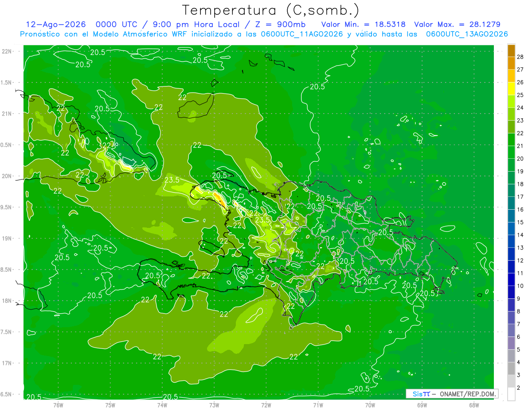This screenshot has height=411, width=532.
Task: Click the 20.5 contour label beside ONAMET logo
Action: tap(362, 389)
